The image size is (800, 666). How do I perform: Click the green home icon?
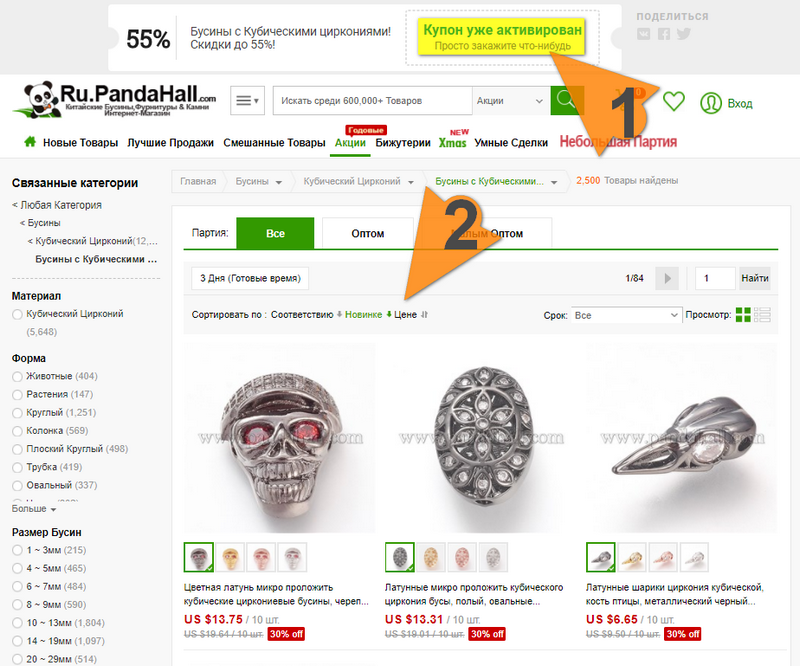click(30, 141)
